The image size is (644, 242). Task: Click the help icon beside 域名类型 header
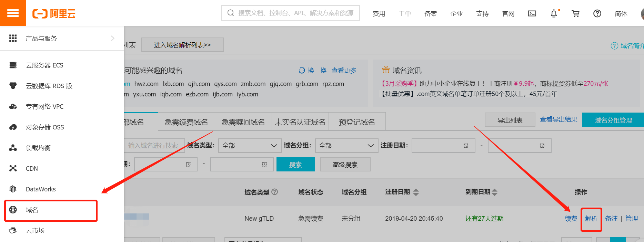tap(275, 192)
